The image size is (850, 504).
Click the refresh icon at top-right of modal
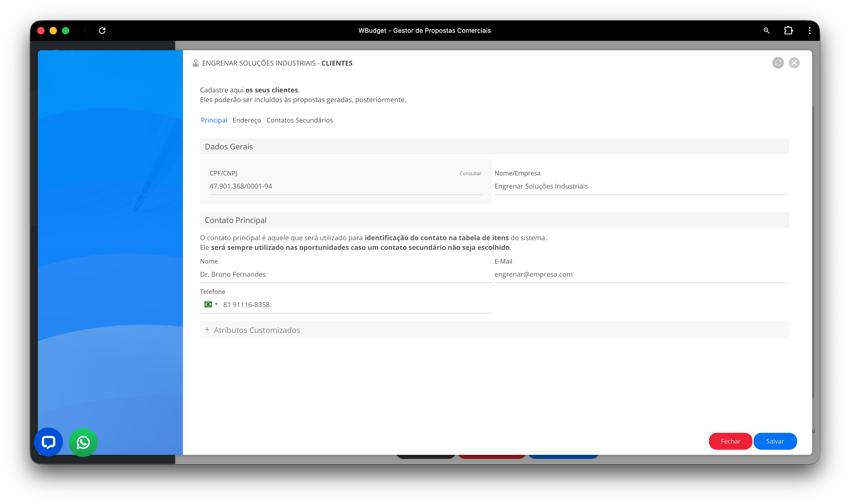click(778, 63)
